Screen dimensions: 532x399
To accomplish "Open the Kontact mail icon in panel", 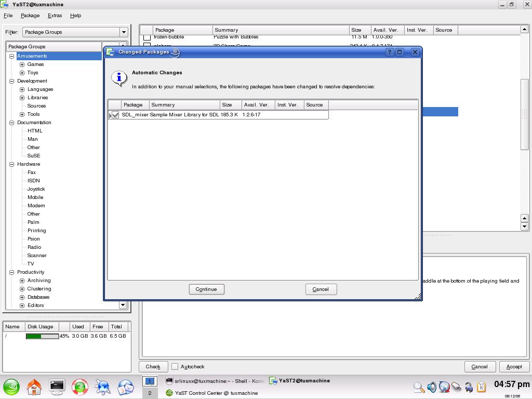I will coord(126,387).
